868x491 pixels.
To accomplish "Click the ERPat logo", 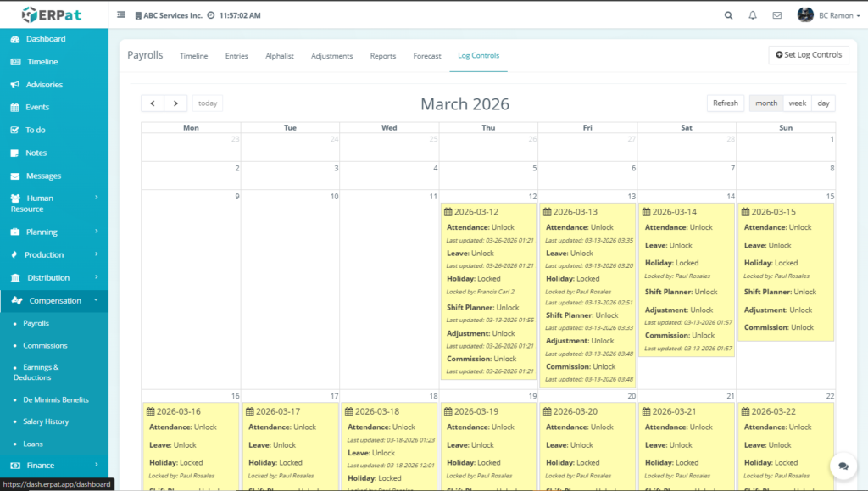I will click(52, 14).
